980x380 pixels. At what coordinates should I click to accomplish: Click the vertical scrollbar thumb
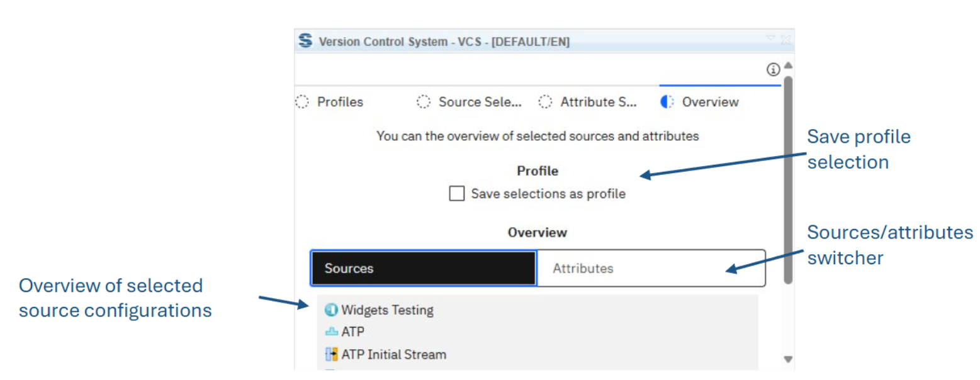[x=787, y=180]
